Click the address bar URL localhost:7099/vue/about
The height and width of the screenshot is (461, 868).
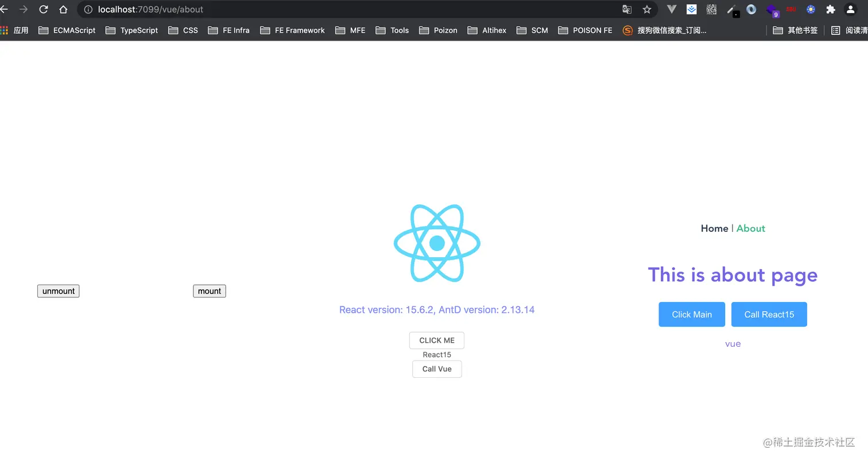click(150, 9)
